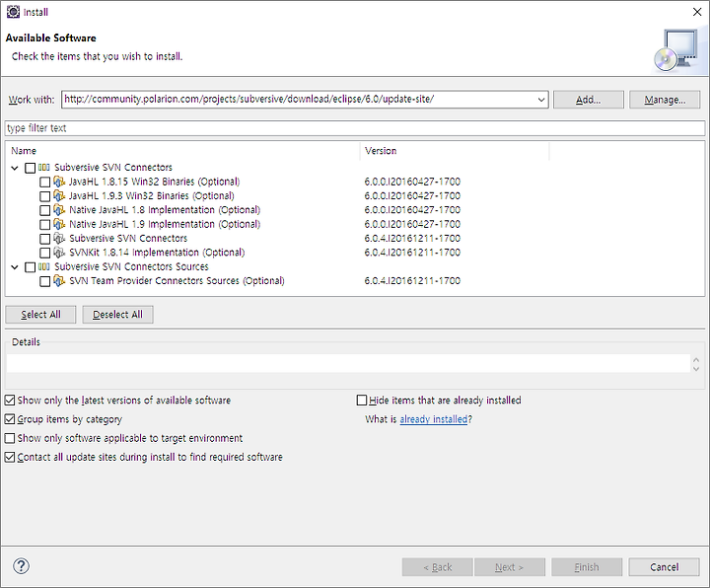Check the Subversive SVN Connectors feature checkbox

[x=44, y=239]
